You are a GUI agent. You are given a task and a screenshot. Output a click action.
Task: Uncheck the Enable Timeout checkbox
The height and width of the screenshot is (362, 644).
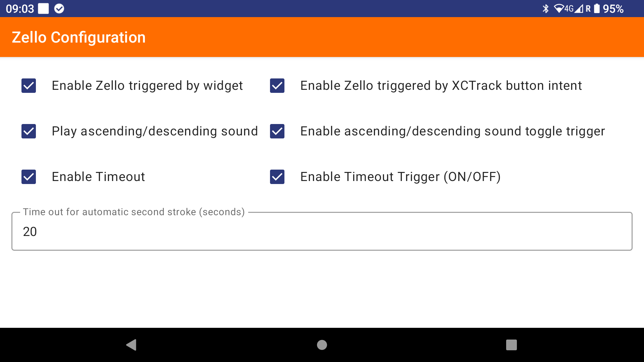click(x=29, y=177)
